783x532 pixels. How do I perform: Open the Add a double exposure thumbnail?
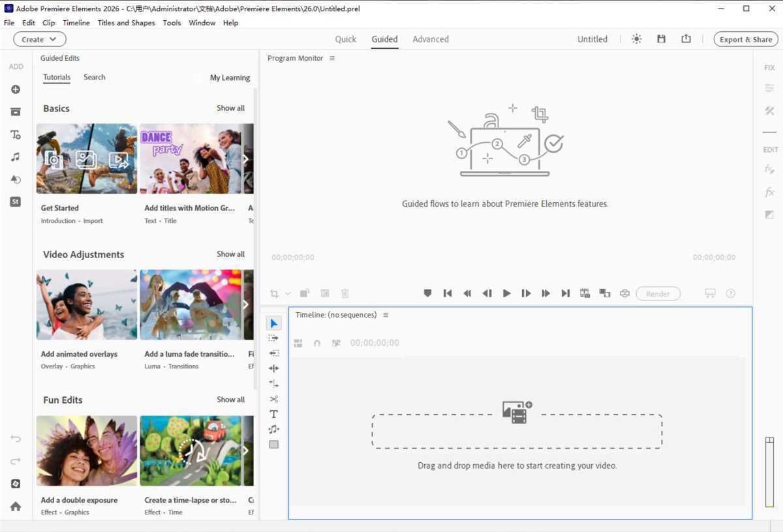87,451
